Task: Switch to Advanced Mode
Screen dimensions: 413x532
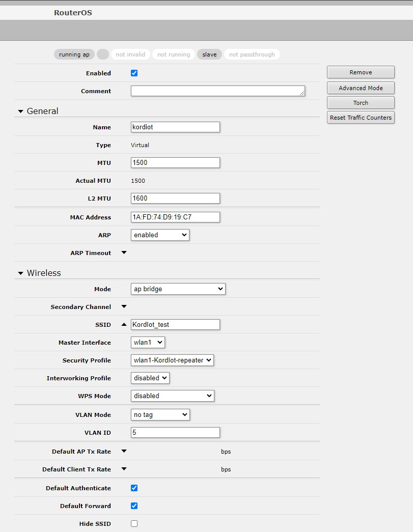Action: click(361, 88)
